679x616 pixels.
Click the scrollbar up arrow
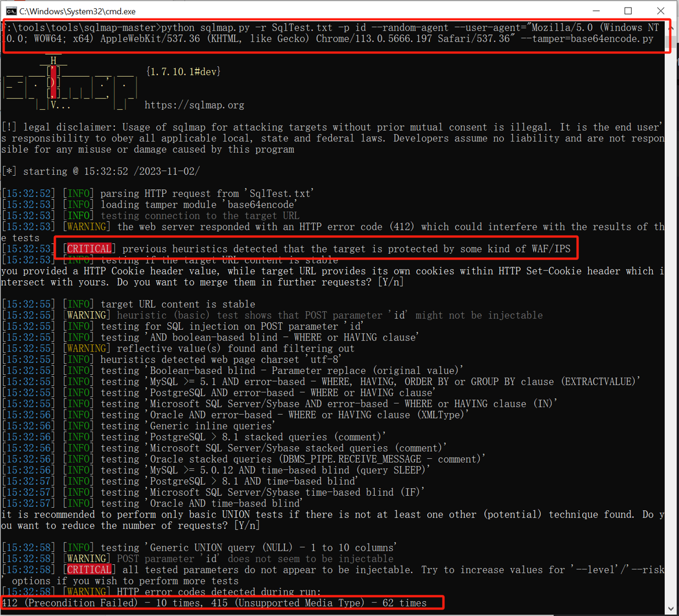click(x=671, y=27)
